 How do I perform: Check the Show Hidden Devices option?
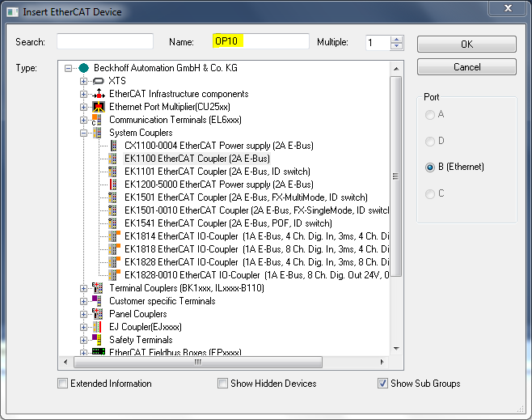[223, 384]
